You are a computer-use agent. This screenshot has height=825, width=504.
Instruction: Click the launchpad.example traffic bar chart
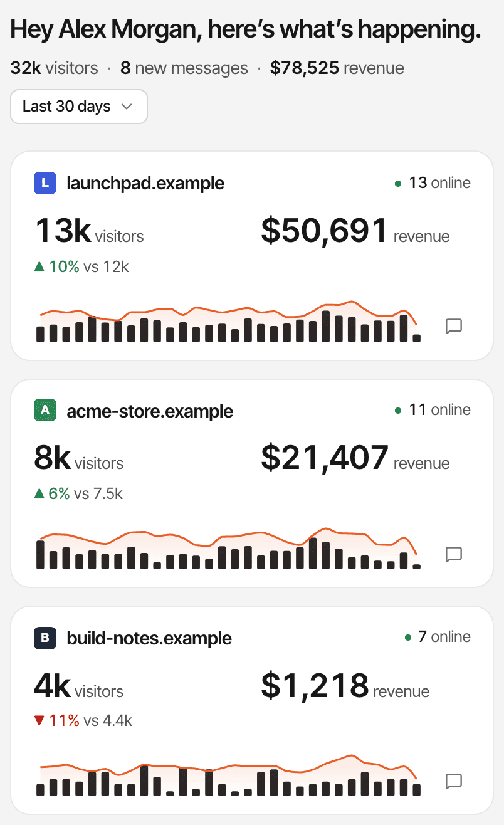(229, 322)
